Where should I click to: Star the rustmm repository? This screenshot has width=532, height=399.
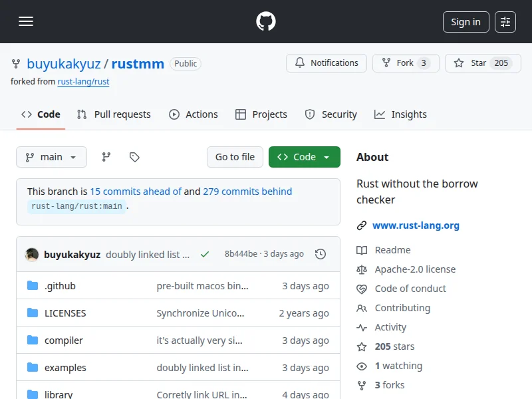479,63
